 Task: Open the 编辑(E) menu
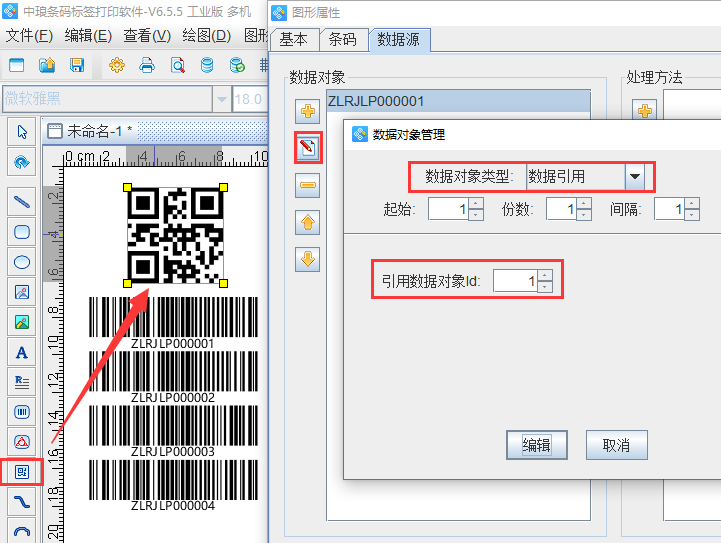click(88, 36)
